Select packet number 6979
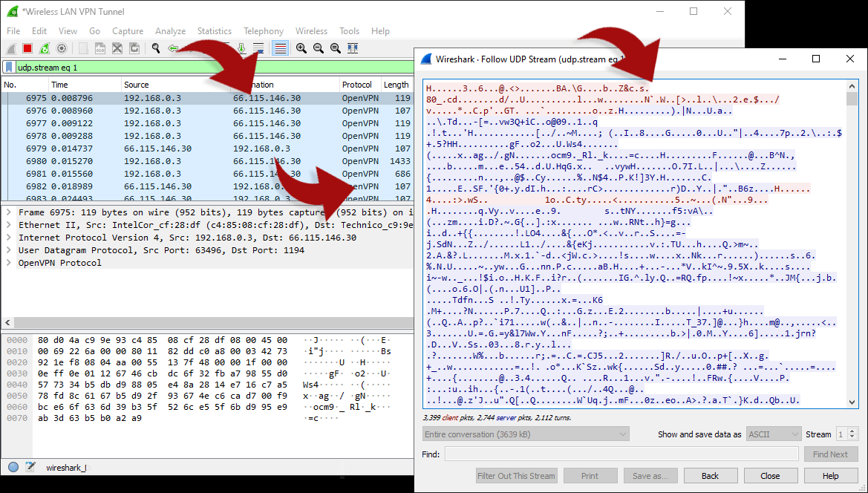Screen dimensions: 868x493 [207, 148]
